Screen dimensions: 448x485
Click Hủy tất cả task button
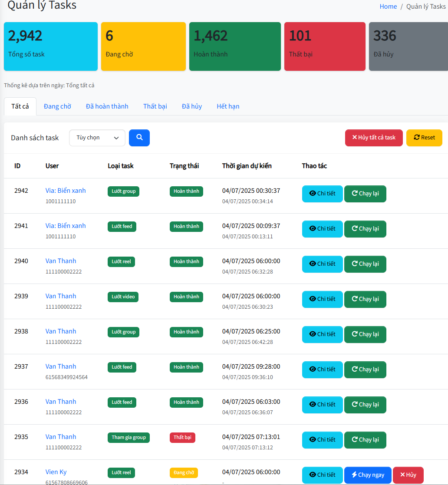point(374,138)
